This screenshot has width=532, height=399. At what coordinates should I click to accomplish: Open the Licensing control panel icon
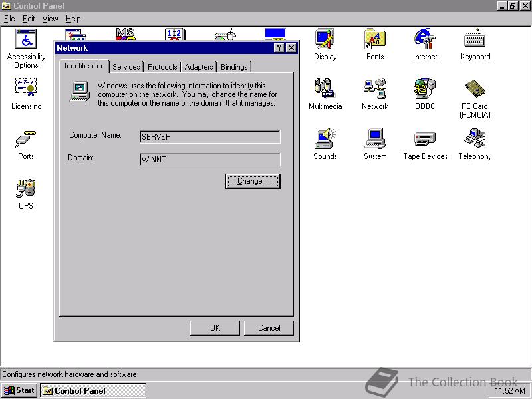26,88
